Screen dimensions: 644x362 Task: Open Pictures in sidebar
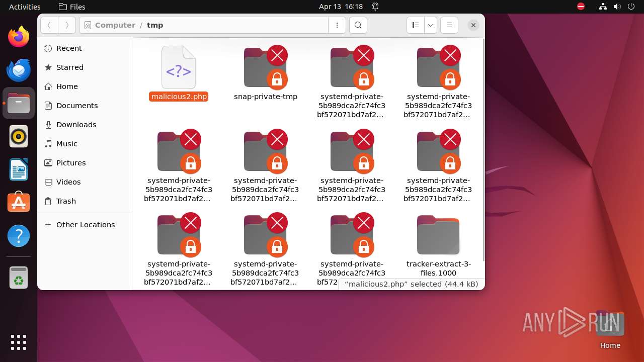pyautogui.click(x=85, y=163)
